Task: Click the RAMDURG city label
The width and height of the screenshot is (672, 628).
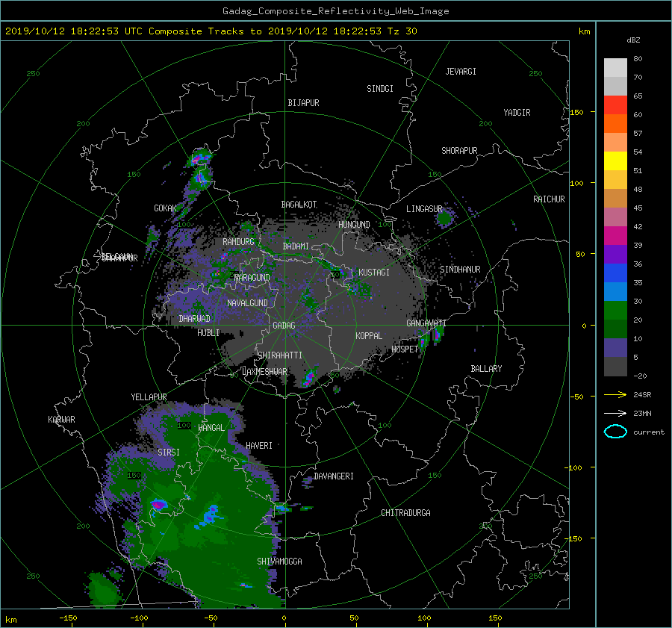Action: [x=238, y=242]
